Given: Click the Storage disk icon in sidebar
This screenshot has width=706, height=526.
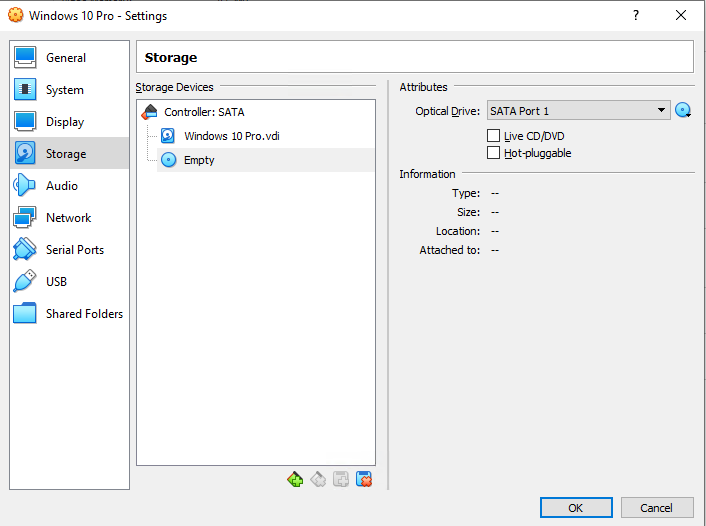Looking at the screenshot, I should tap(25, 153).
